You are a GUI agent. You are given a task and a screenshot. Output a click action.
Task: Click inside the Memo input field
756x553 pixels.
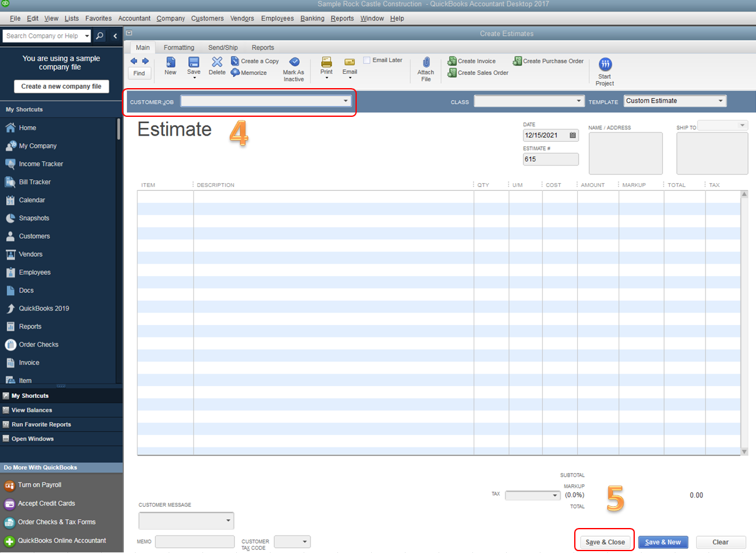194,541
